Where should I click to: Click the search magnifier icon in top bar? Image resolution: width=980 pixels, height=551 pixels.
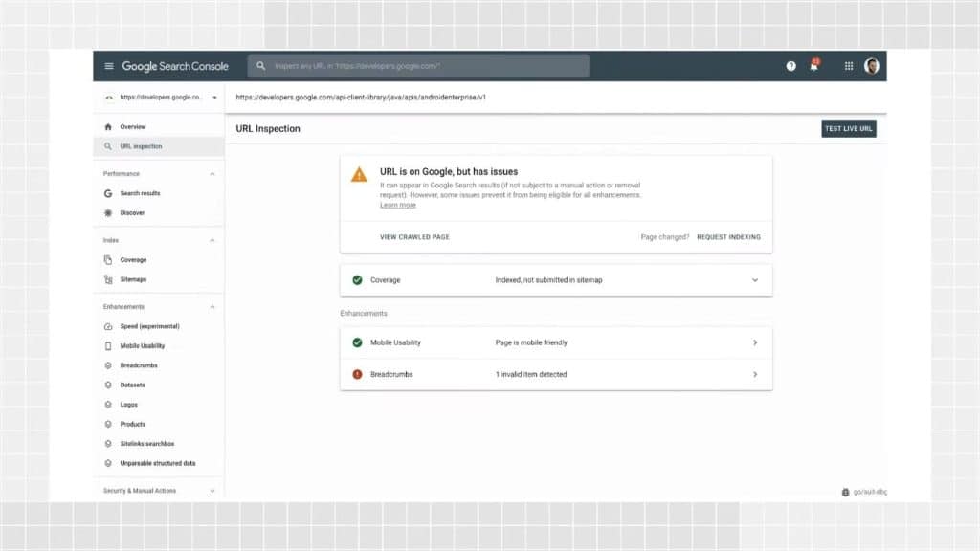pos(260,66)
